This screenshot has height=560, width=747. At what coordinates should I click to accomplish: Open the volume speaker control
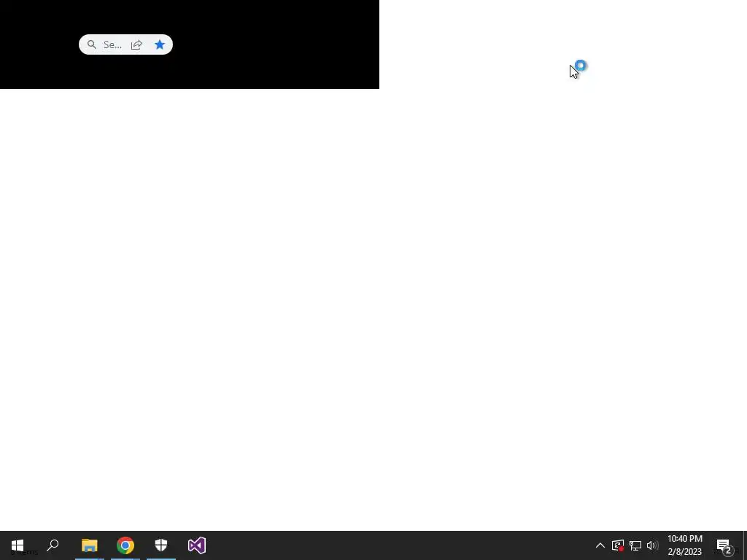652,545
